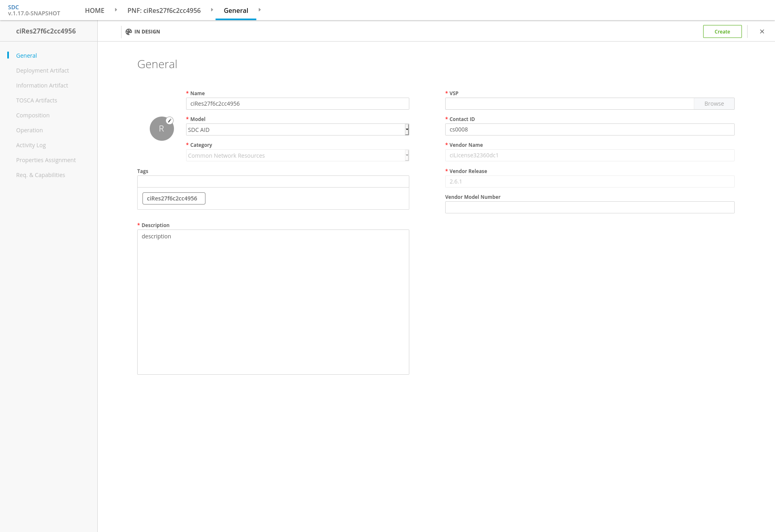Open TOSCA Artifacts section
Image resolution: width=775 pixels, height=532 pixels.
[x=37, y=100]
